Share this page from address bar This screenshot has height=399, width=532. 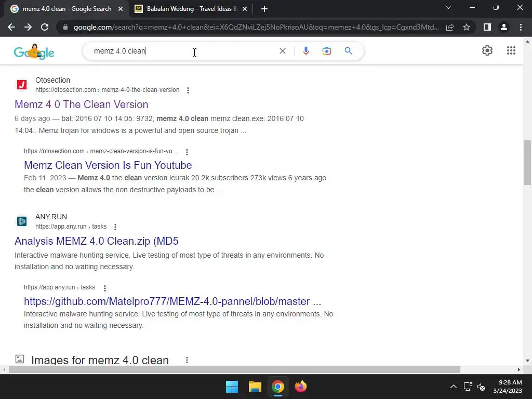coord(450,27)
